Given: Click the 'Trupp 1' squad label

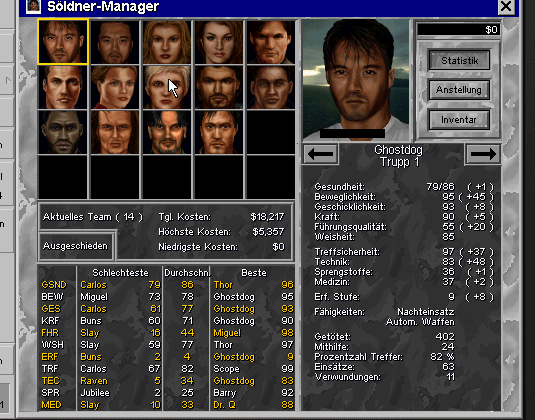Looking at the screenshot, I should (x=400, y=162).
